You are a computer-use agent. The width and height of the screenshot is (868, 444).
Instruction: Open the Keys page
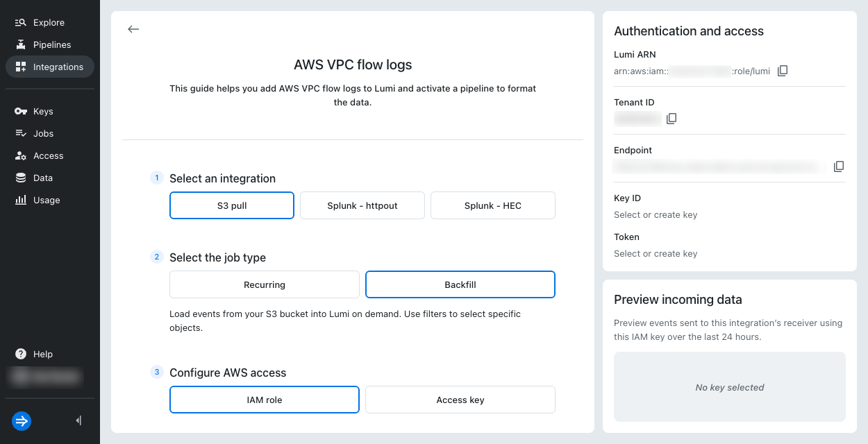50,111
